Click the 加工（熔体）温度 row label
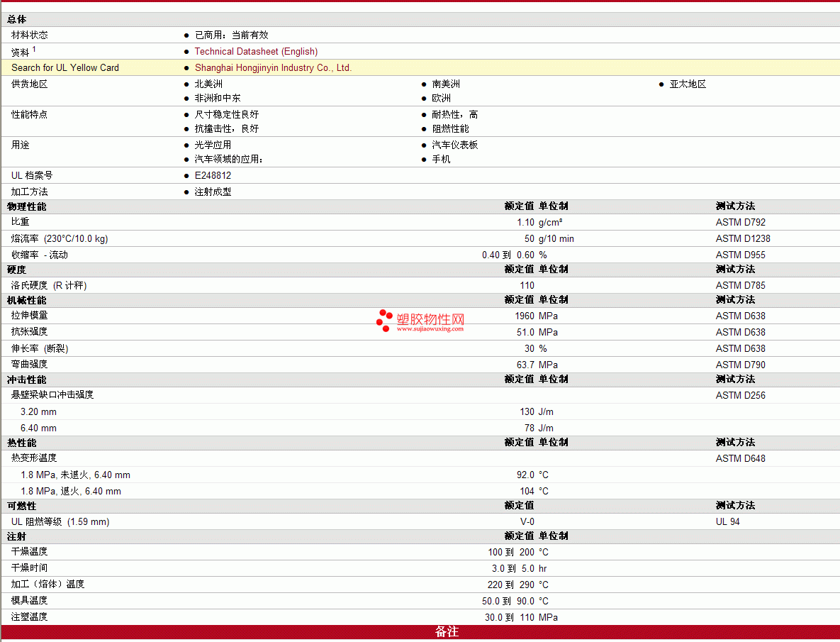 click(47, 584)
